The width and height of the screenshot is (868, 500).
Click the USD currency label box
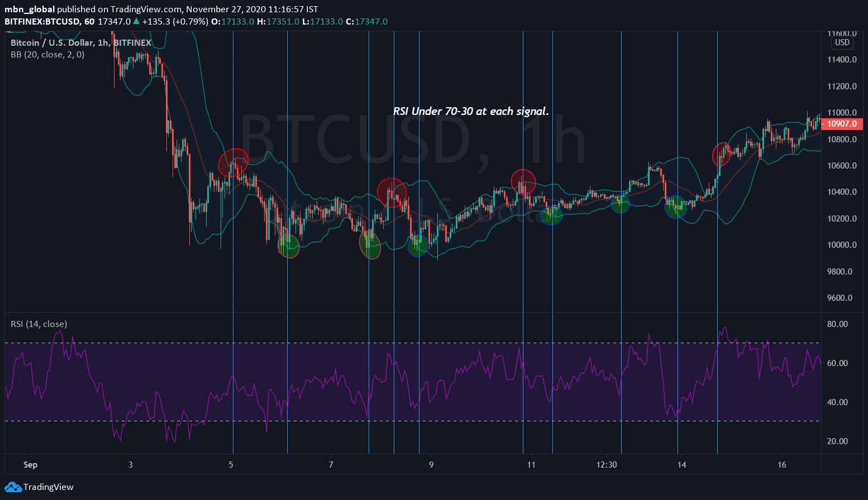[842, 42]
